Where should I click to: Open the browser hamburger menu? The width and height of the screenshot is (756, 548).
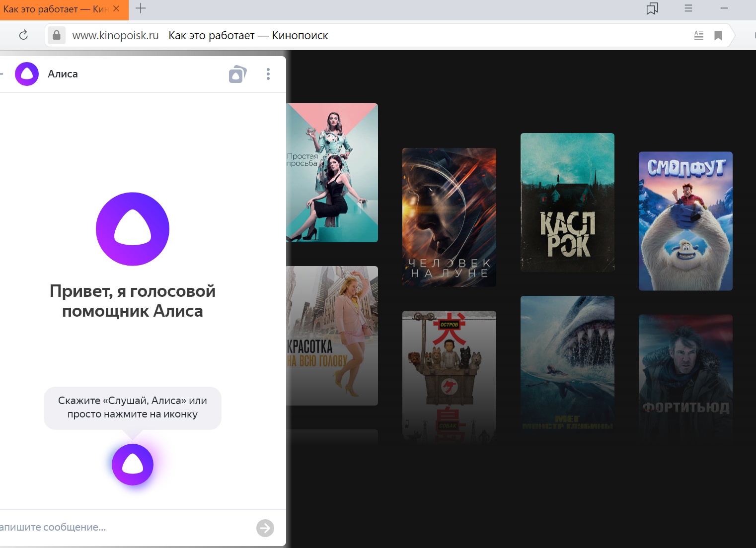pos(688,8)
